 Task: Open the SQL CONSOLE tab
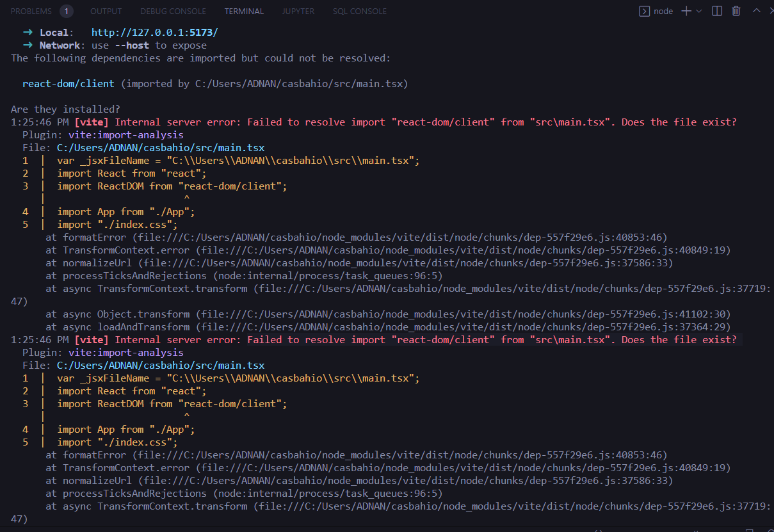[360, 11]
